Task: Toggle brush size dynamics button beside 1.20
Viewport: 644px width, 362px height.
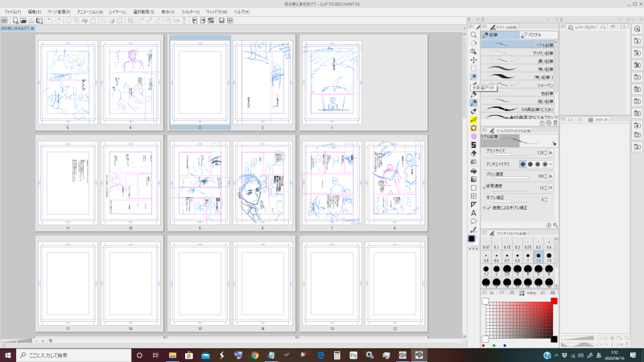Action: coord(551,153)
